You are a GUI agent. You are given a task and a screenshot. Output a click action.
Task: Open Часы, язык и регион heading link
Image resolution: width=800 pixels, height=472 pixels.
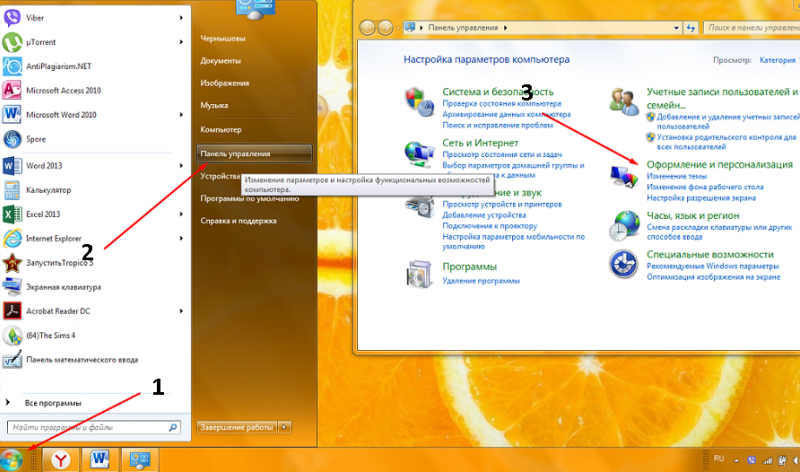coord(693,215)
